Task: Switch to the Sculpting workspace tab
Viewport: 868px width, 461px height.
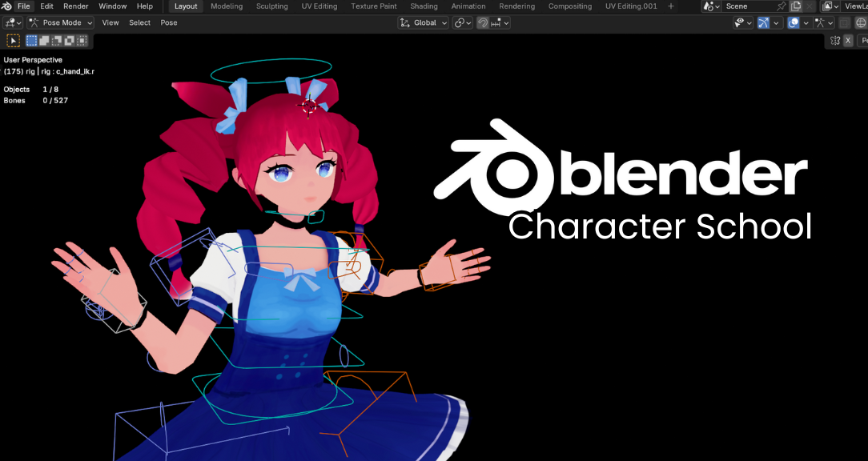Action: [271, 6]
